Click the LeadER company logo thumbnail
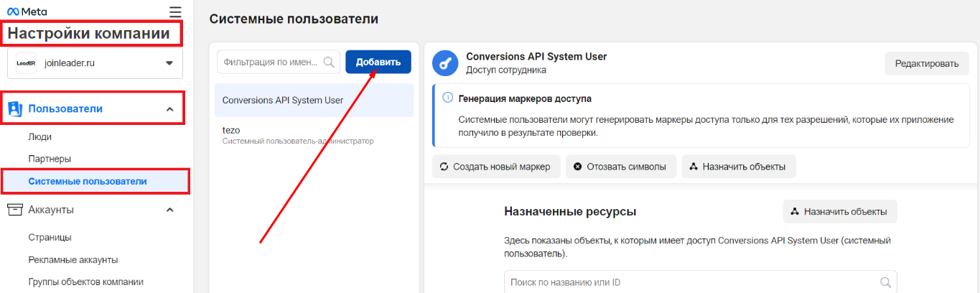980x293 pixels. (26, 63)
